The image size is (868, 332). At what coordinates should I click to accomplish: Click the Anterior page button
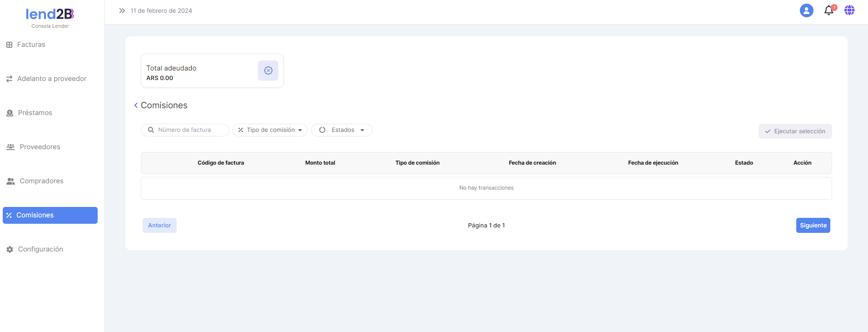tap(159, 226)
